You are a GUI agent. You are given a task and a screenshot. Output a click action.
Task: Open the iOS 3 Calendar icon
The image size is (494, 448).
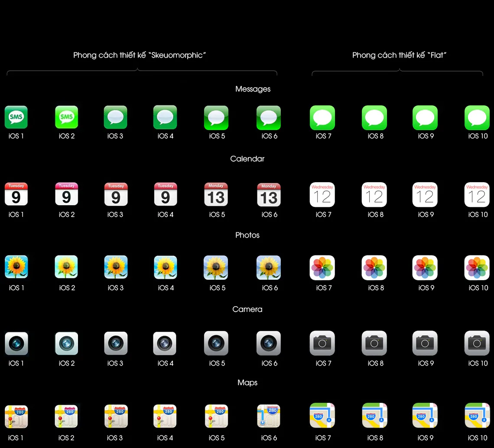(116, 194)
